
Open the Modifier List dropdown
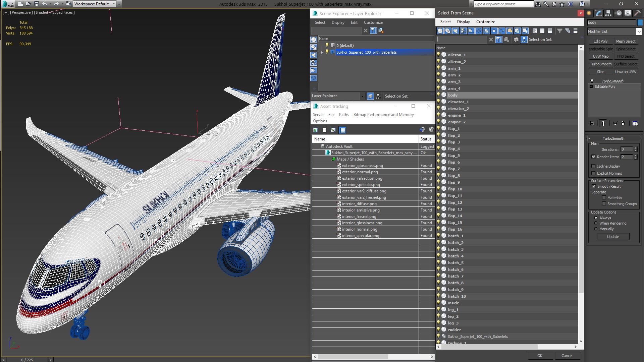[638, 32]
